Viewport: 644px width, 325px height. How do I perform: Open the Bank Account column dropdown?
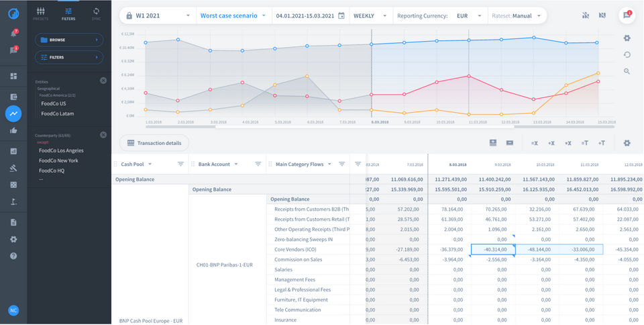[235, 164]
